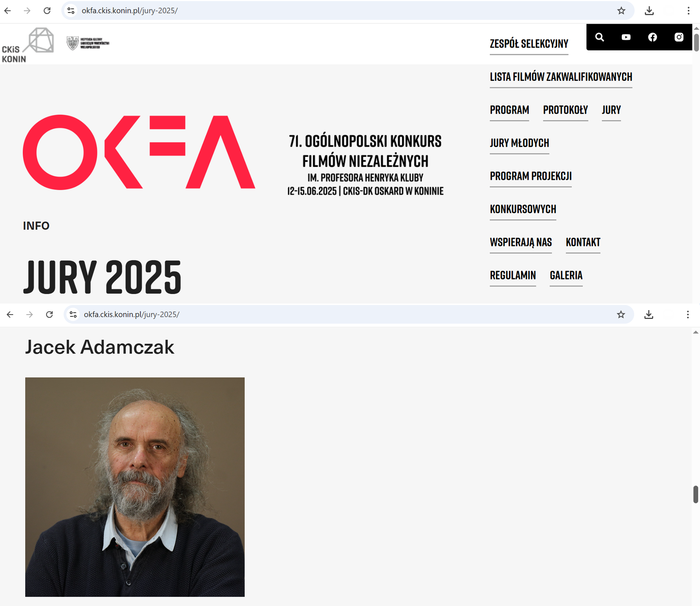Go to the Protokoły page
Viewport: 700px width, 606px height.
[565, 110]
